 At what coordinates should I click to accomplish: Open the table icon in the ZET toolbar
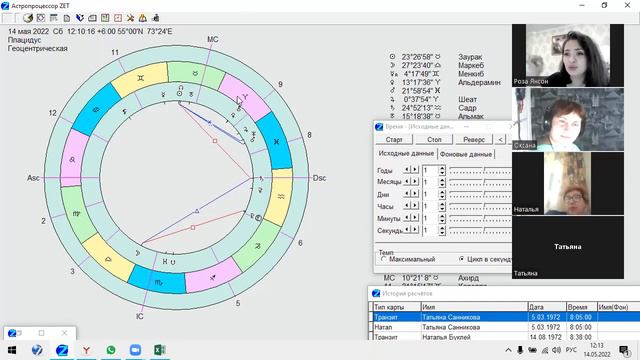53,18
